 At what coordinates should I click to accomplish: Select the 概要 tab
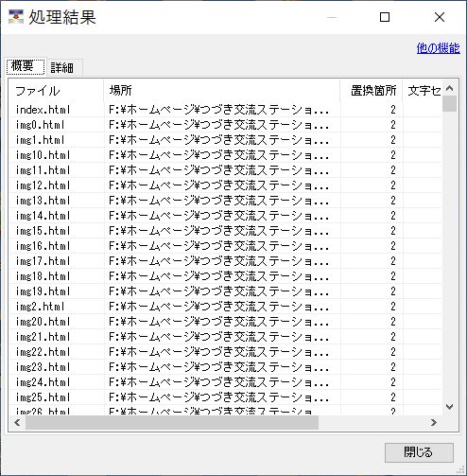(x=26, y=66)
